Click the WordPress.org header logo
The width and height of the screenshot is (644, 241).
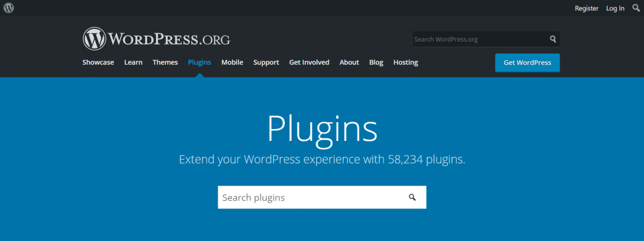point(156,38)
